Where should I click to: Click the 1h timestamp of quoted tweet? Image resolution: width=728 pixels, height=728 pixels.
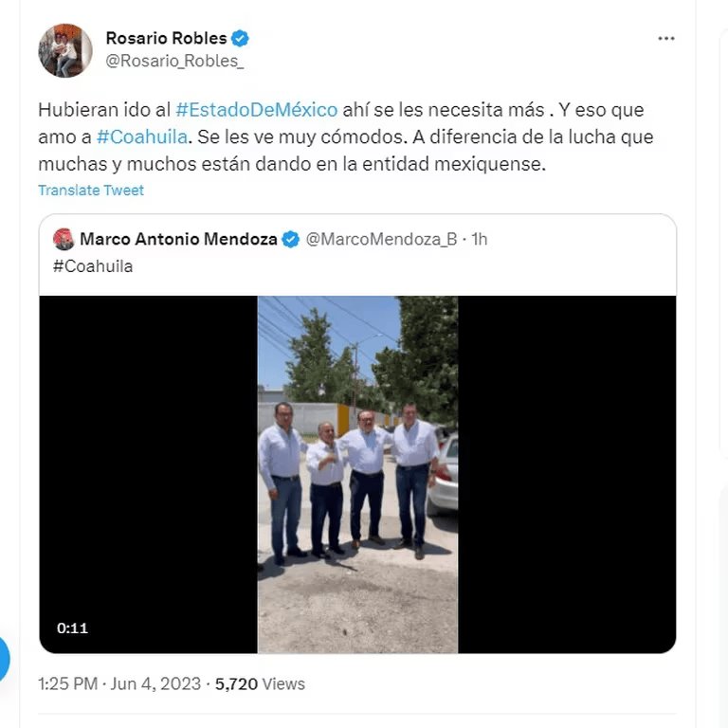[479, 239]
